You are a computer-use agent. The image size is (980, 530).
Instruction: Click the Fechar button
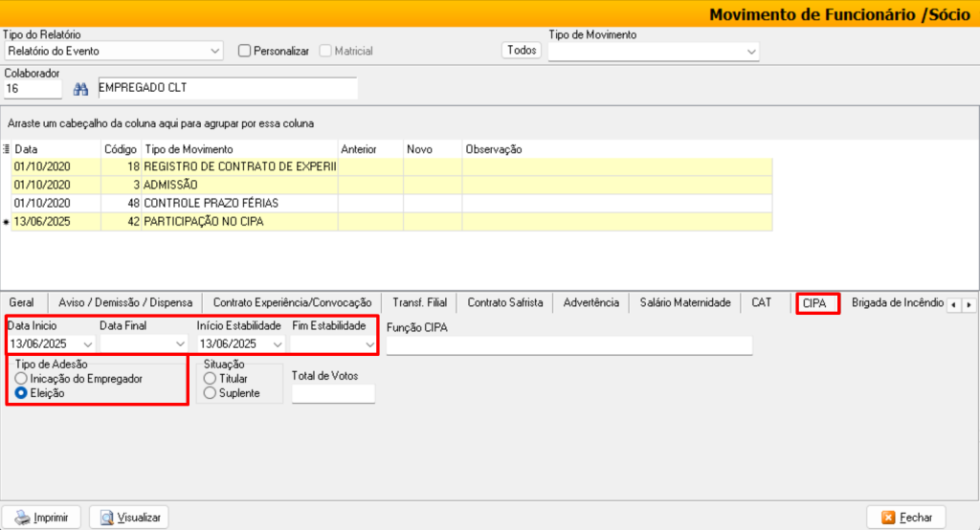point(905,518)
